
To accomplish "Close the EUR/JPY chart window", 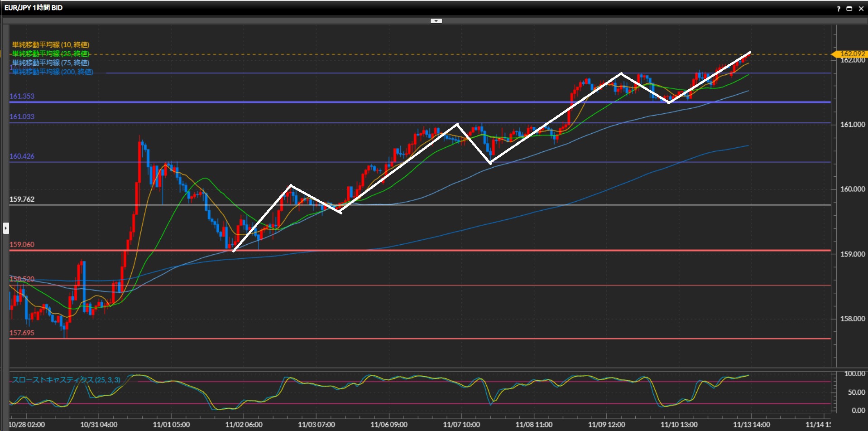I will tap(861, 9).
